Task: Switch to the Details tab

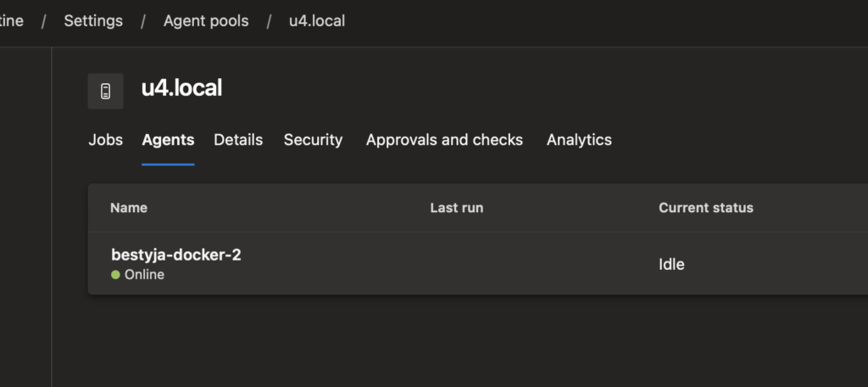Action: (238, 140)
